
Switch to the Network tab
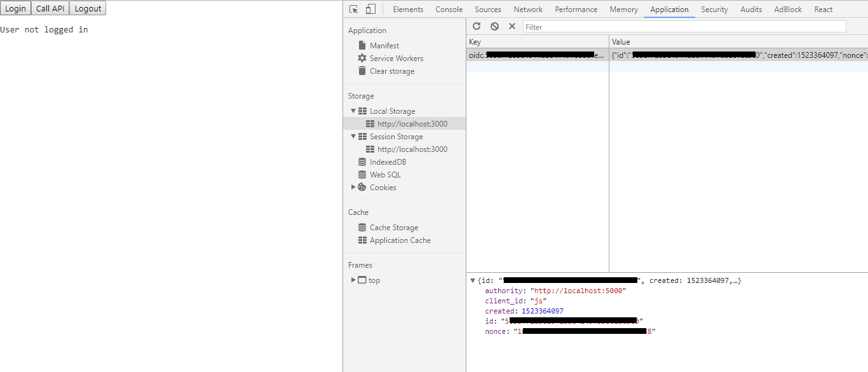[x=528, y=9]
